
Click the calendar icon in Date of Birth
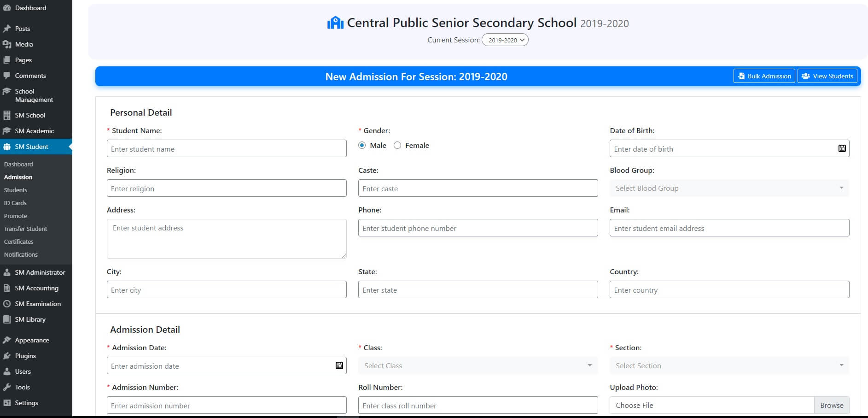tap(842, 148)
